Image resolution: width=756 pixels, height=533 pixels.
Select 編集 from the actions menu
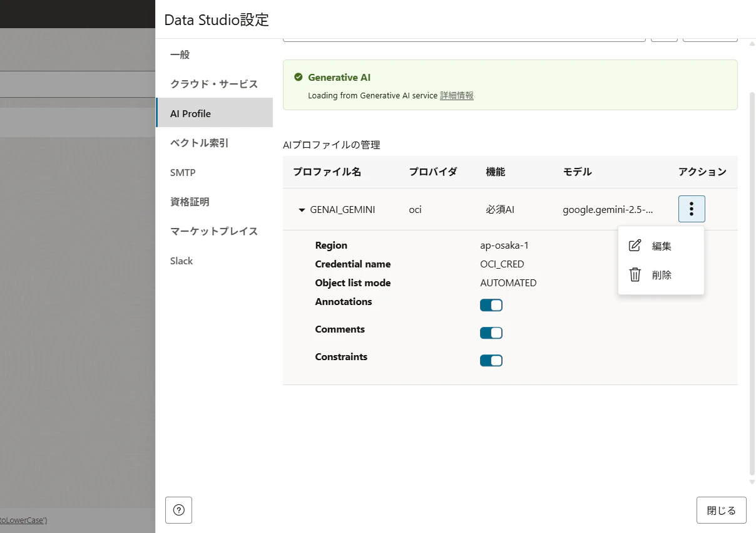661,246
